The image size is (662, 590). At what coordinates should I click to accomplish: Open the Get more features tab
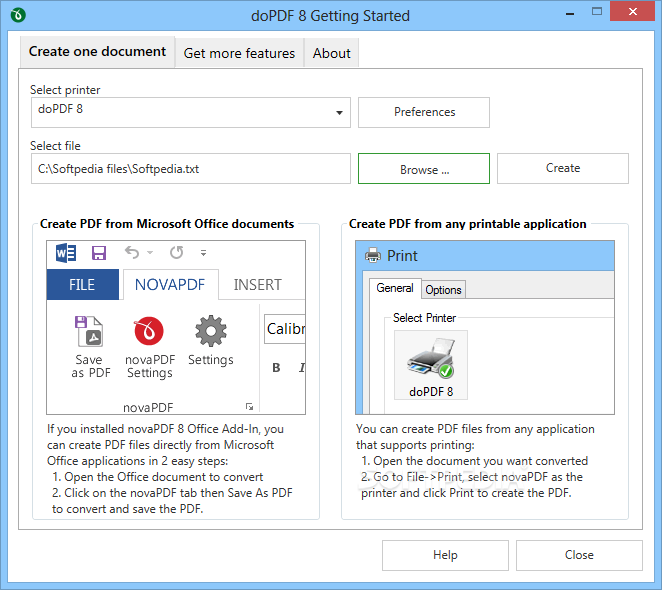click(x=239, y=53)
